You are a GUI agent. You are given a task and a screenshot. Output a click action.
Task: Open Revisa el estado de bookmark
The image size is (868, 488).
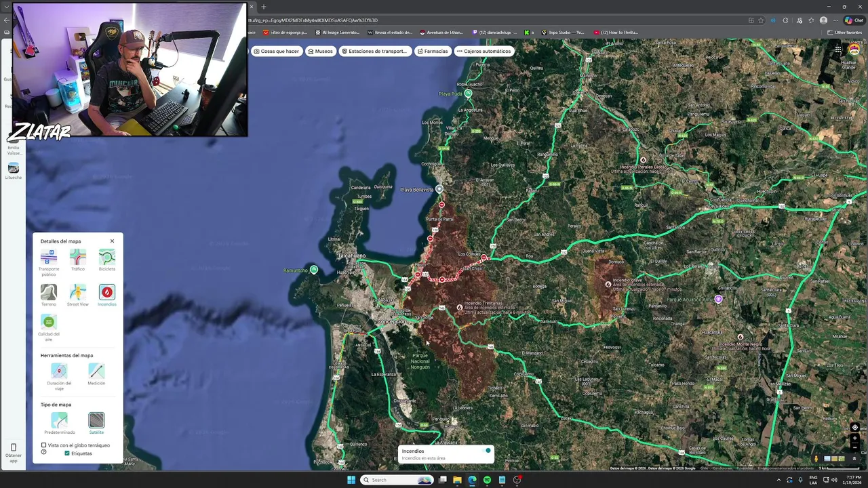click(390, 33)
